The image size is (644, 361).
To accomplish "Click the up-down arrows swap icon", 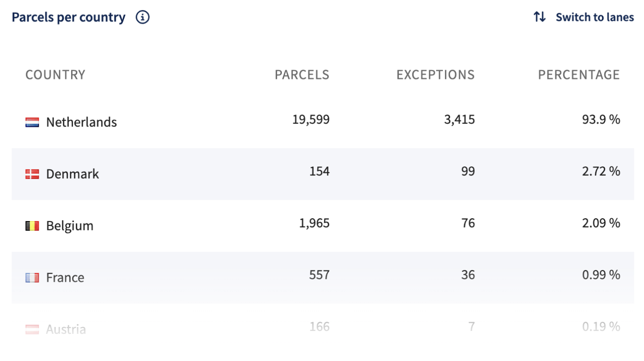I will (x=540, y=17).
